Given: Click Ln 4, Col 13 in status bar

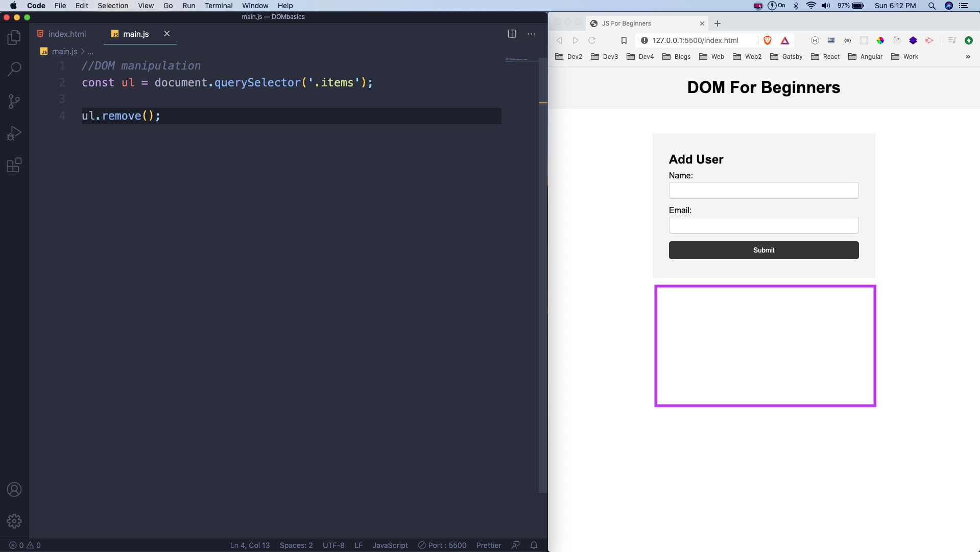Looking at the screenshot, I should (x=250, y=545).
